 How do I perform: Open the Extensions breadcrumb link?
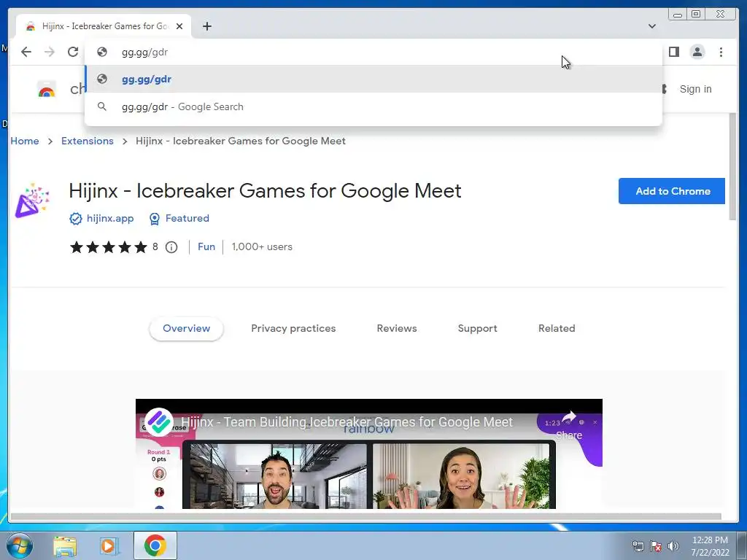[x=88, y=141]
